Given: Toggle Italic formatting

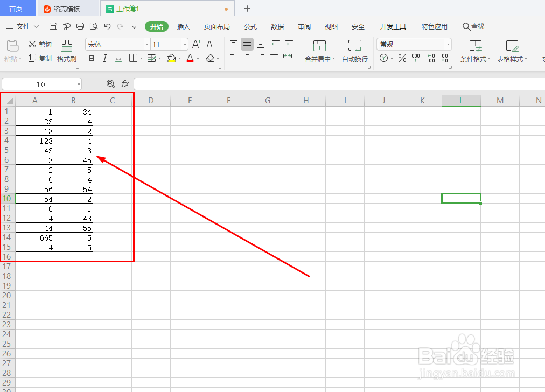Looking at the screenshot, I should pos(104,58).
